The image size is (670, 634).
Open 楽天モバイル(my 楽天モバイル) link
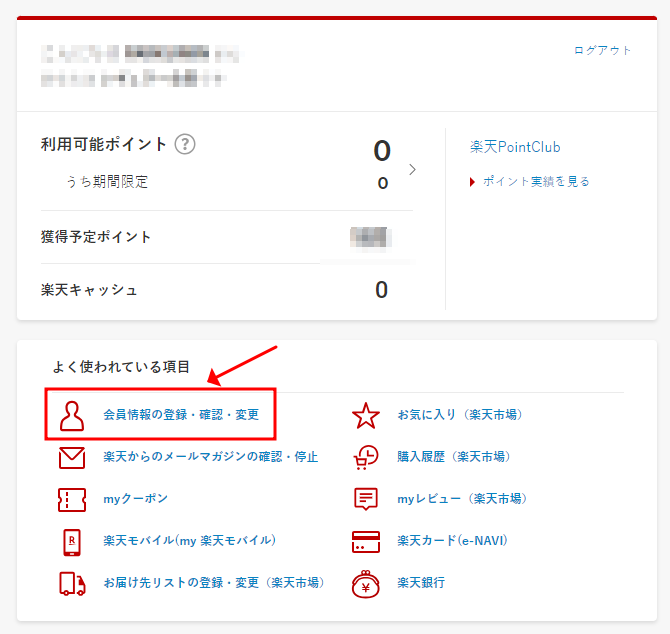tap(190, 540)
